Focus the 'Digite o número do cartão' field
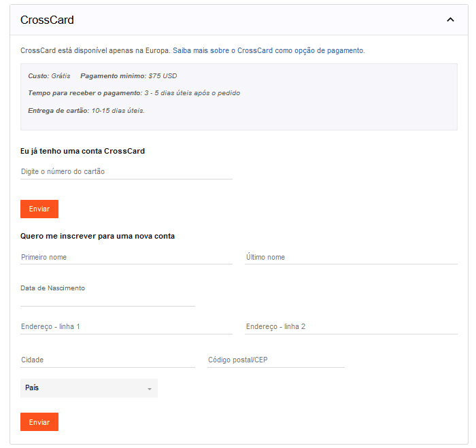 pyautogui.click(x=126, y=171)
